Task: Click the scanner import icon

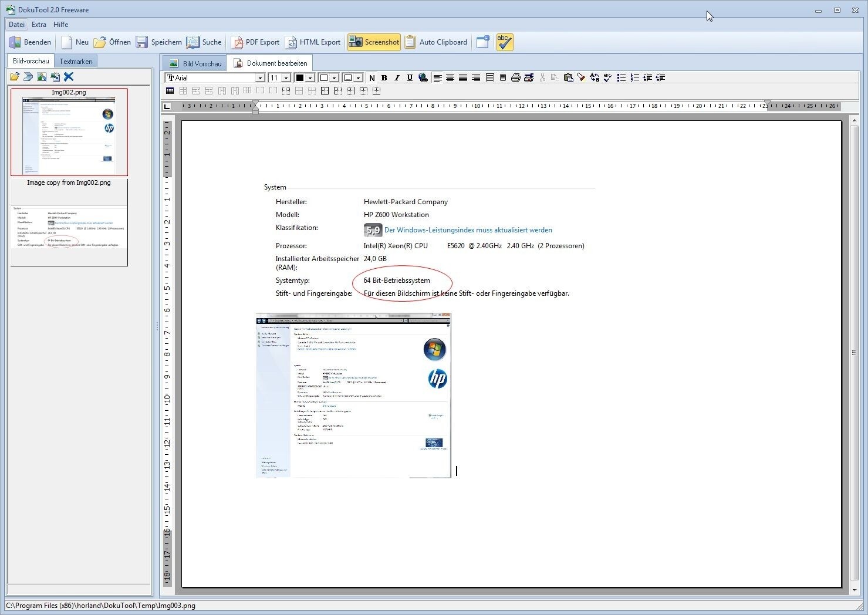Action: point(28,77)
